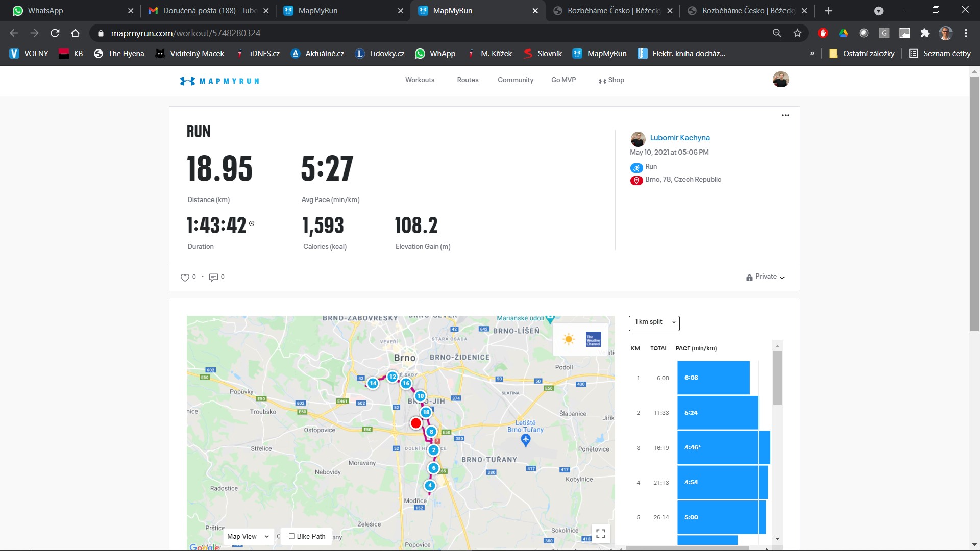Screen dimensions: 980x551
Task: Click the site lock icon
Action: point(101,33)
